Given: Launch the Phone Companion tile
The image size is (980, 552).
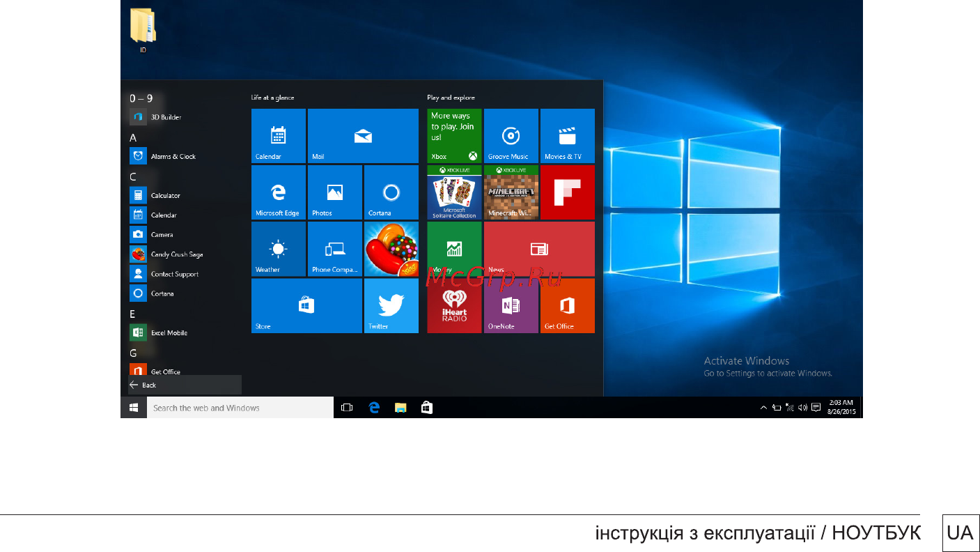Looking at the screenshot, I should tap(335, 249).
